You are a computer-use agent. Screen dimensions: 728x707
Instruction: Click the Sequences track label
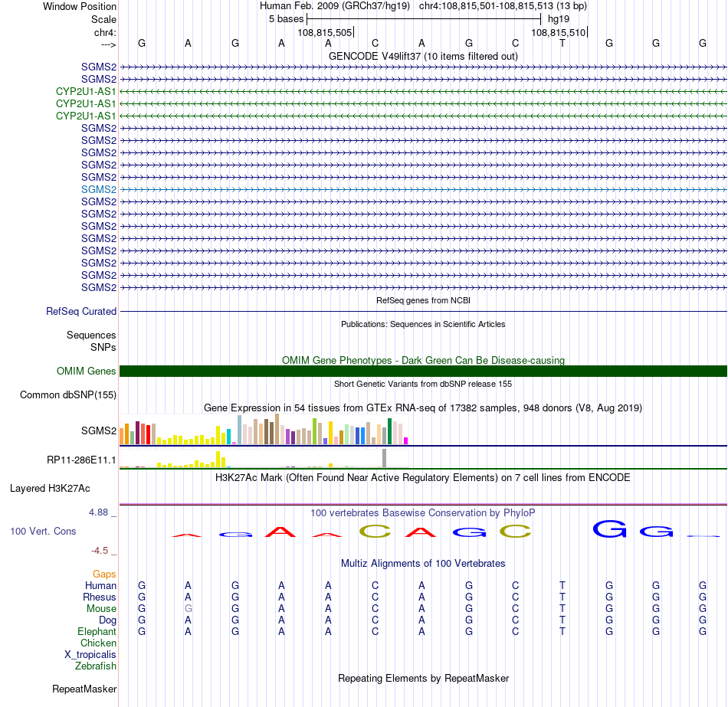pyautogui.click(x=91, y=335)
